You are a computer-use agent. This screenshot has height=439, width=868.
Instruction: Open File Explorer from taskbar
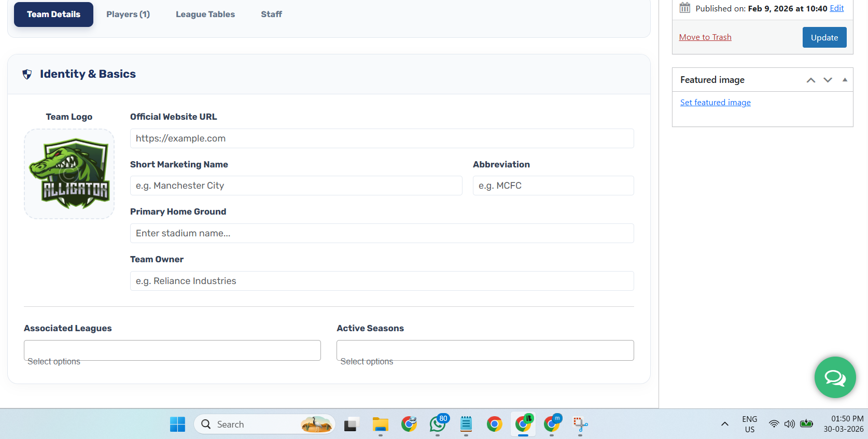click(380, 424)
